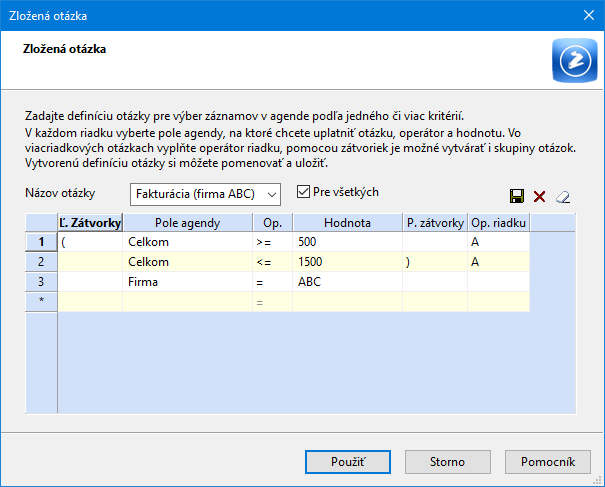Close the 'Zložená otázka' dialog window
The width and height of the screenshot is (605, 487).
tap(587, 15)
